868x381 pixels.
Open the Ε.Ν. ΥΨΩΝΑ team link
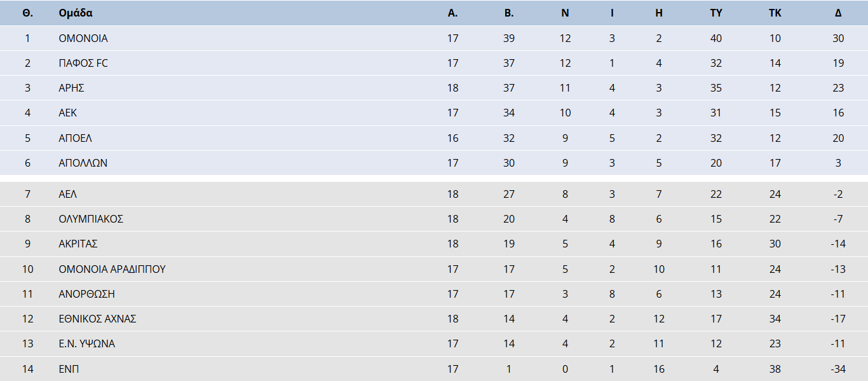click(86, 343)
